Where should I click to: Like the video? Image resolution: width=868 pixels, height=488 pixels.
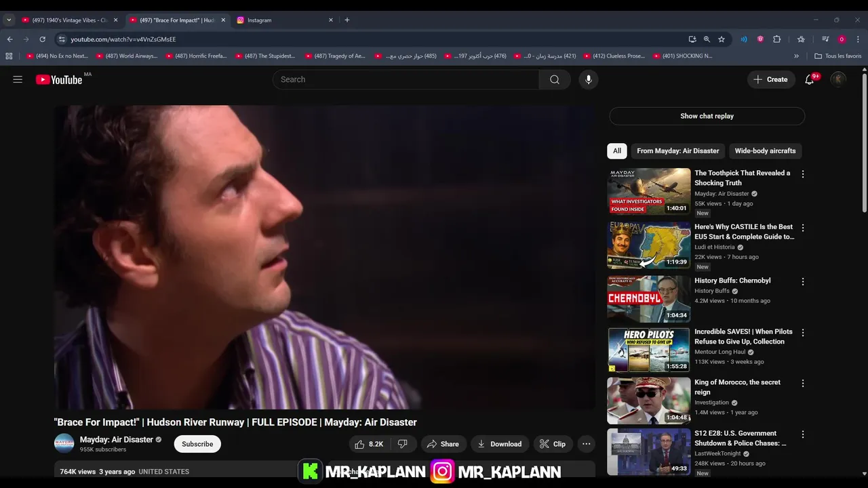tap(369, 444)
